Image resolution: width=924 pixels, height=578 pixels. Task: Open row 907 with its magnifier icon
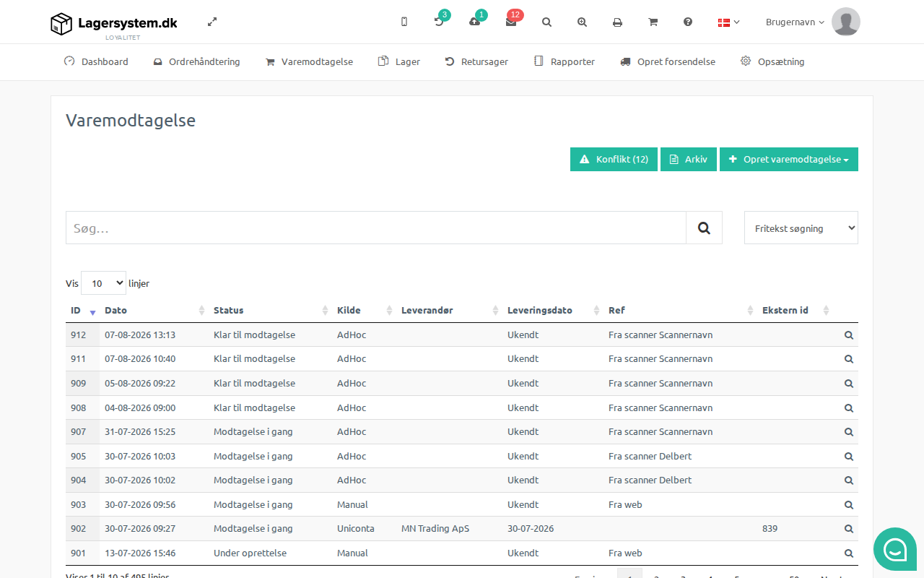click(x=849, y=432)
